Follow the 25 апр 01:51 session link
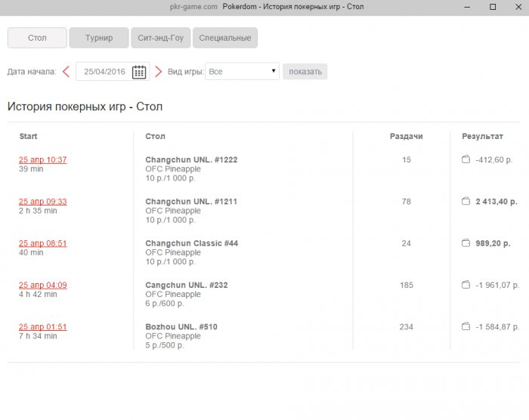The height and width of the screenshot is (420, 529). (42, 327)
